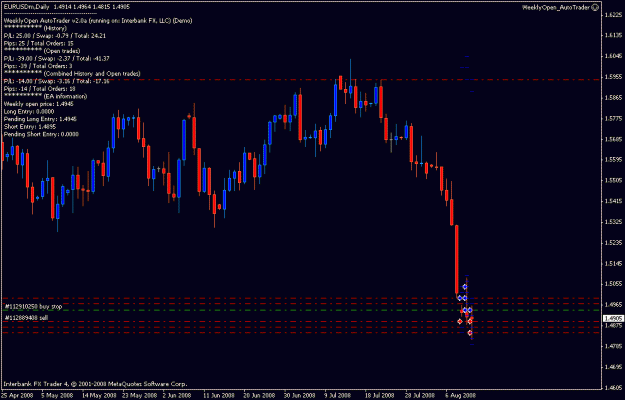The width and height of the screenshot is (625, 400).
Task: Click the 14 May 2008 date label
Action: 98,396
